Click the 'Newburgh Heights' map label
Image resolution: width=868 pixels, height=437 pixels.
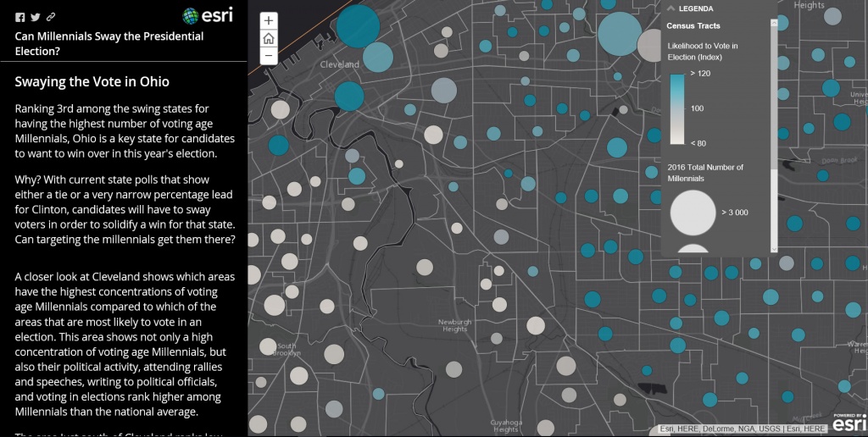454,325
